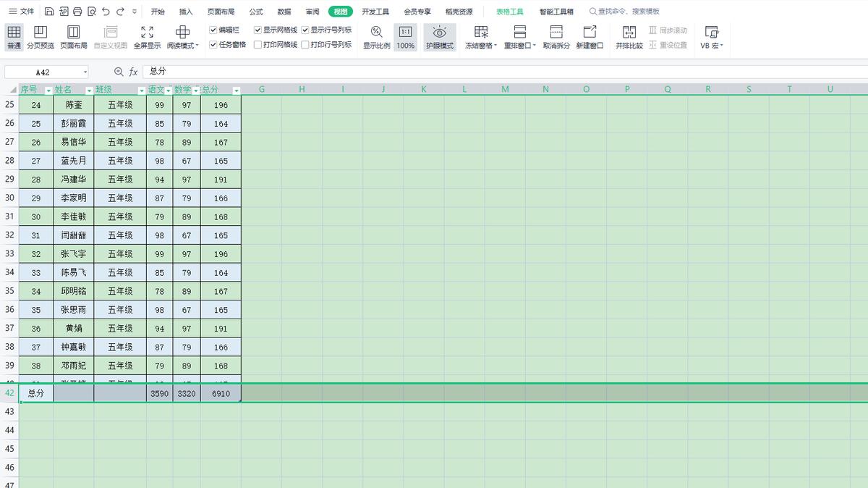Image resolution: width=868 pixels, height=488 pixels.
Task: Click the VB 宏 button
Action: tap(711, 37)
